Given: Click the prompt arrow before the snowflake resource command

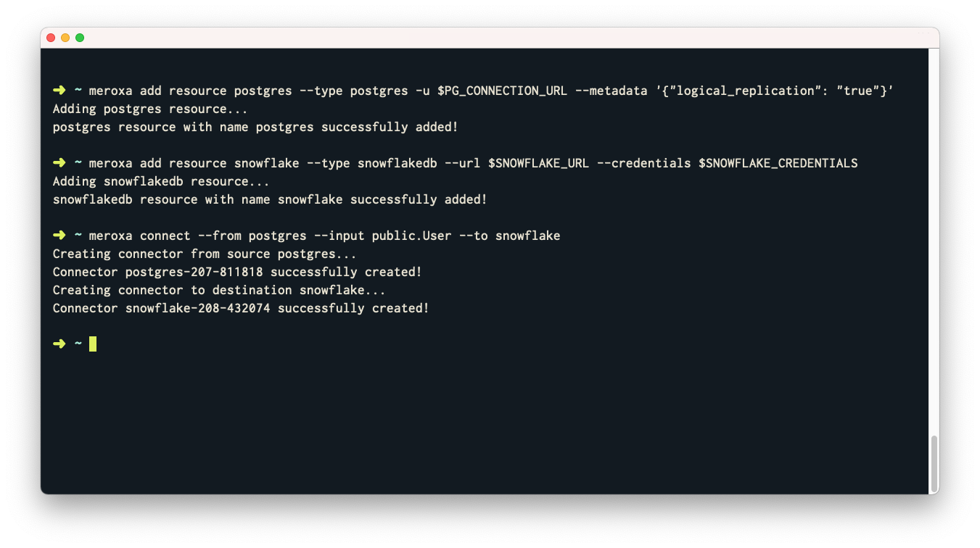Looking at the screenshot, I should point(59,163).
